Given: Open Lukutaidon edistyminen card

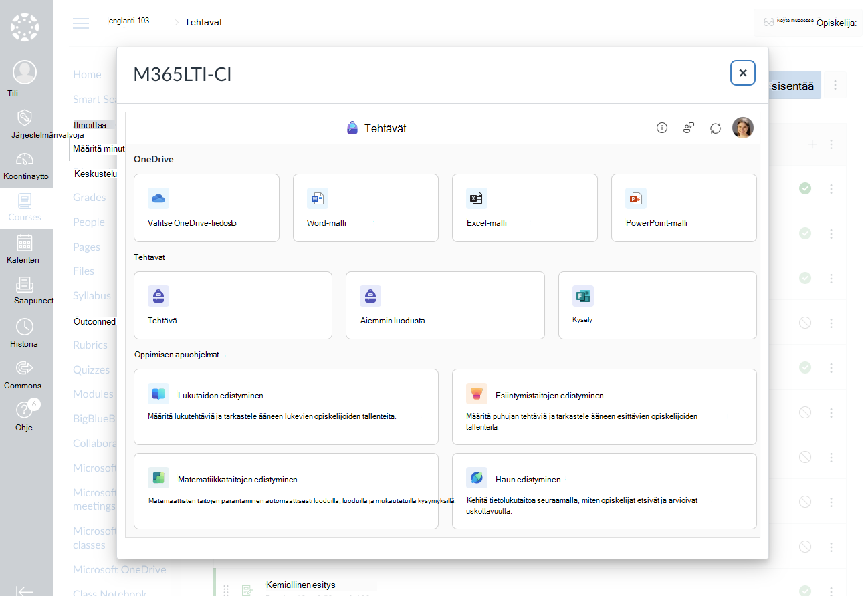Looking at the screenshot, I should click(x=286, y=407).
